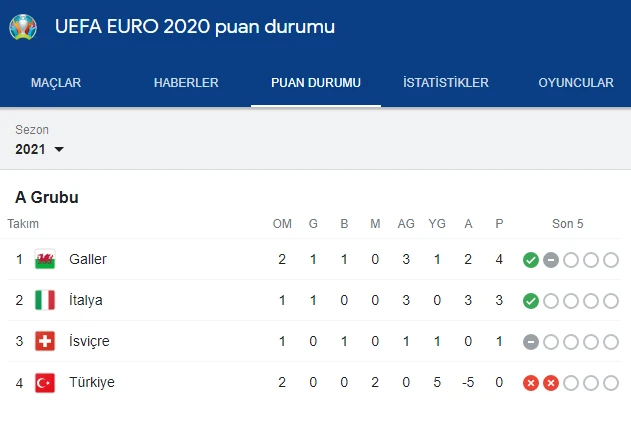
Task: Select the İstatistikler tab
Action: pyautogui.click(x=445, y=83)
